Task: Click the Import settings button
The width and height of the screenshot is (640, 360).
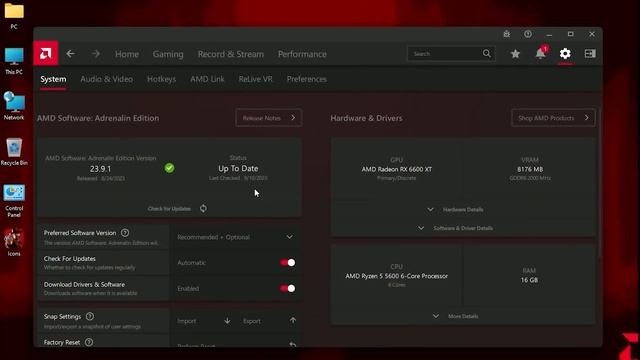Action: [x=204, y=321]
